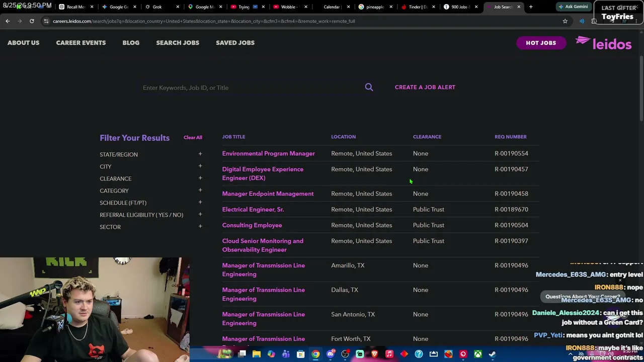The width and height of the screenshot is (644, 362).
Task: Open Microsoft Teams from the taskbar
Action: tap(286, 354)
